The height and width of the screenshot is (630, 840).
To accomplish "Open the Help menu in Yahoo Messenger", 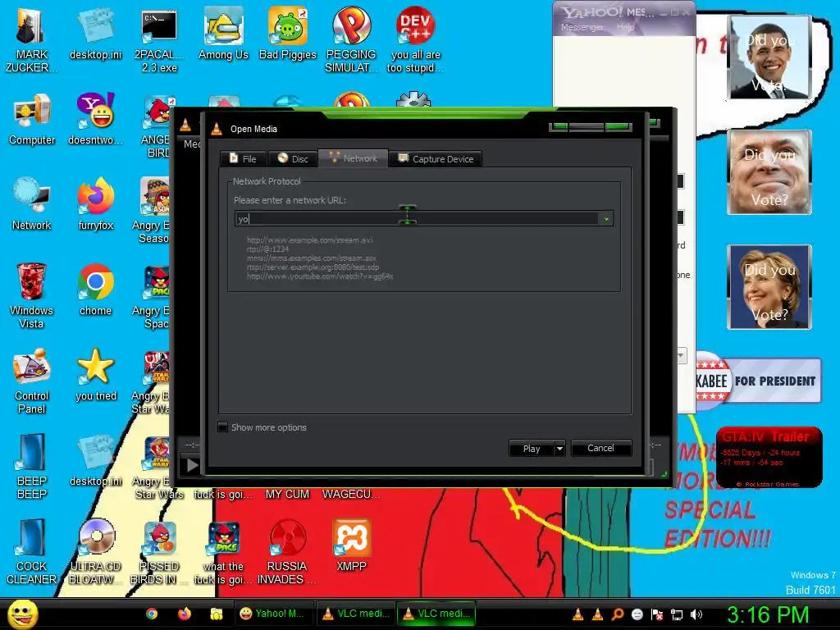I will point(625,27).
